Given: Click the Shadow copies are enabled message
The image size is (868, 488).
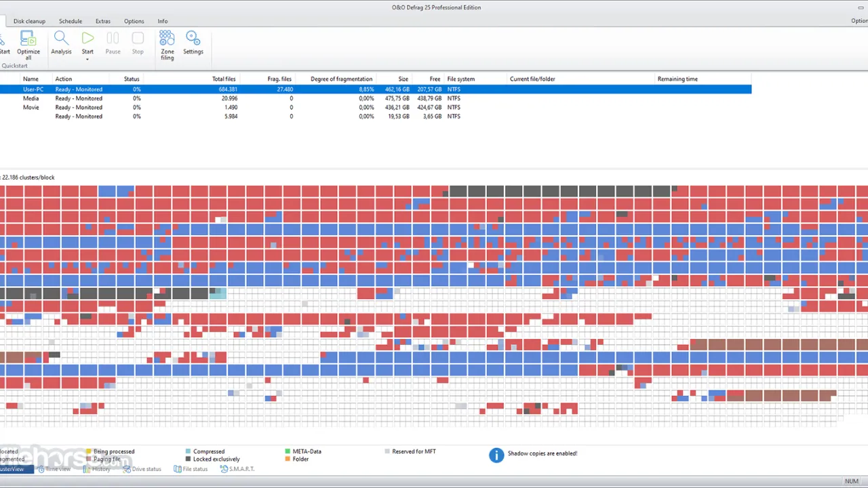Looking at the screenshot, I should click(542, 453).
